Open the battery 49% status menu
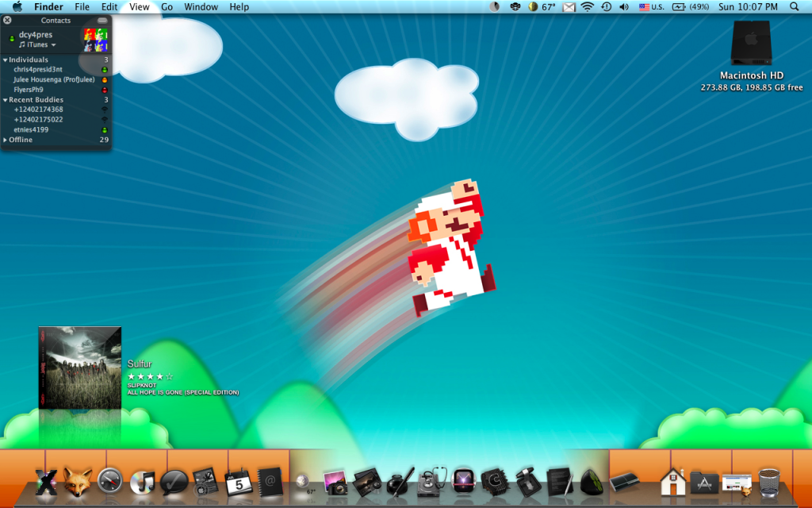Image resolution: width=812 pixels, height=508 pixels. 691,6
